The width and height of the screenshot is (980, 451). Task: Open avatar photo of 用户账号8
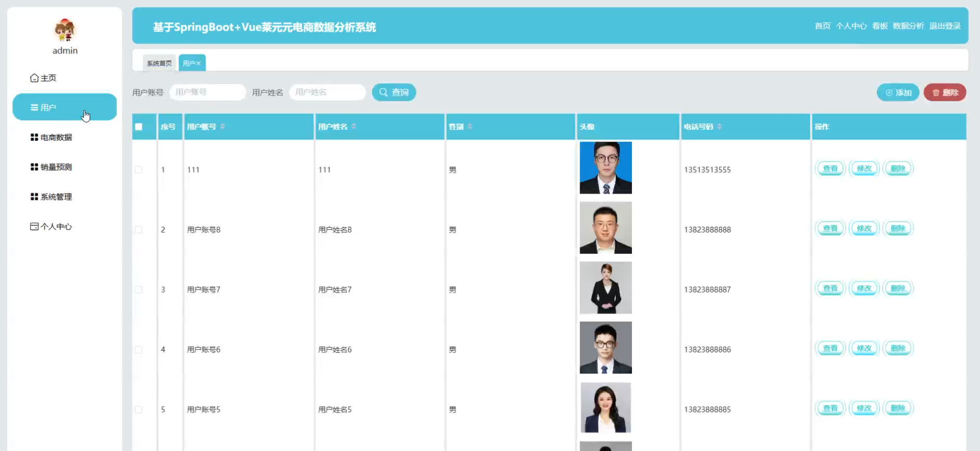(x=605, y=228)
